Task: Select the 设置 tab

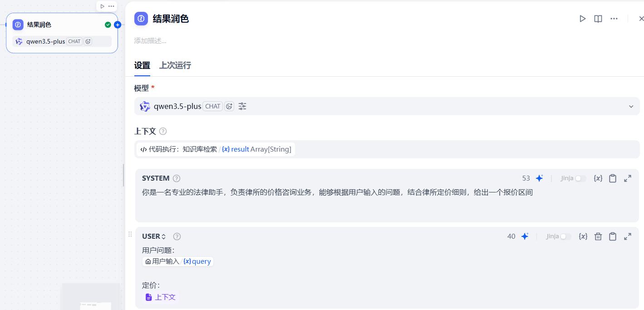Action: pos(142,65)
